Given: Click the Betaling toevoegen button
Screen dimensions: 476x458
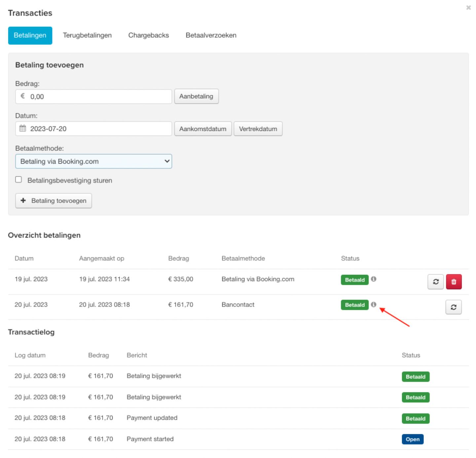Looking at the screenshot, I should [54, 201].
